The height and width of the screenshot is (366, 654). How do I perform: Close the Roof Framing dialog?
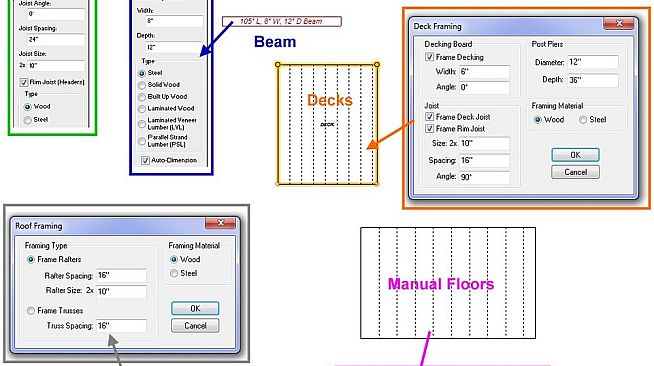pyautogui.click(x=220, y=223)
